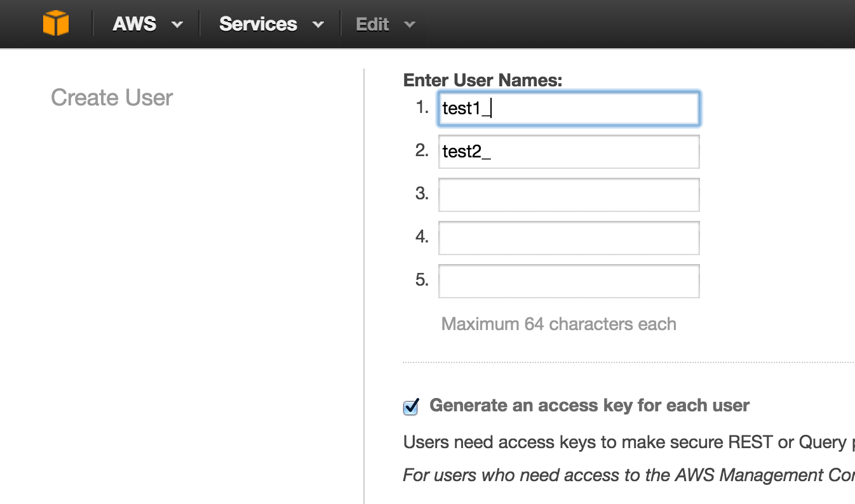Focus the first user name field containing test1_
Image resolution: width=855 pixels, height=504 pixels.
tap(569, 109)
